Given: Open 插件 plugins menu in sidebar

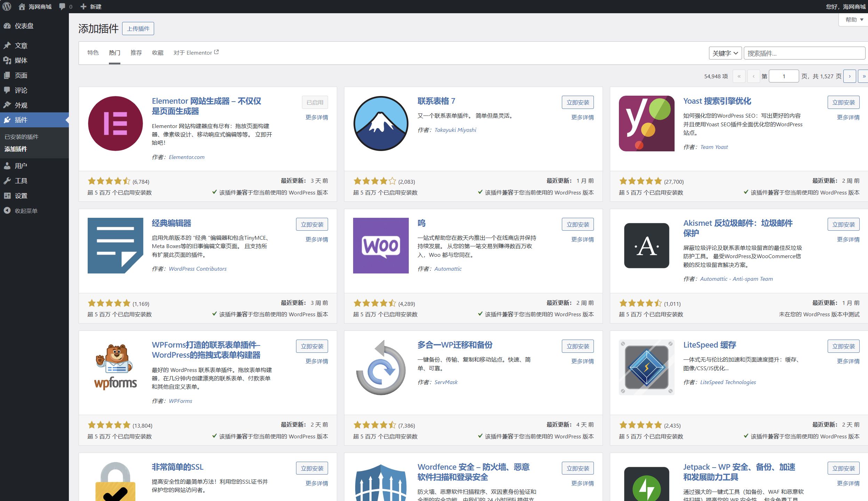Looking at the screenshot, I should 34,120.
